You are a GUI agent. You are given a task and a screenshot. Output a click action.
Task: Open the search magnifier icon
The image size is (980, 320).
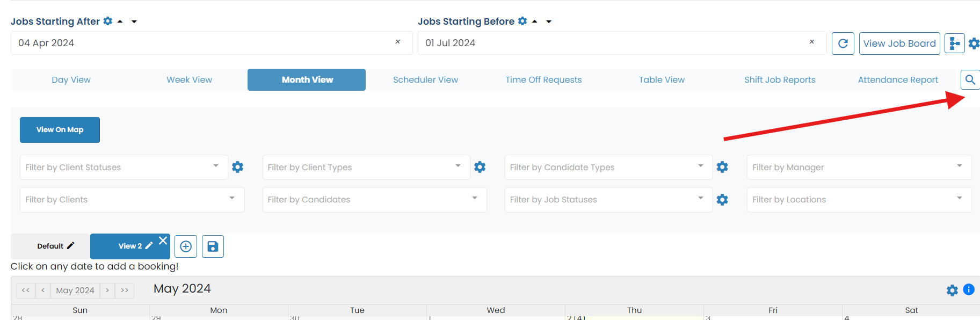coord(970,80)
